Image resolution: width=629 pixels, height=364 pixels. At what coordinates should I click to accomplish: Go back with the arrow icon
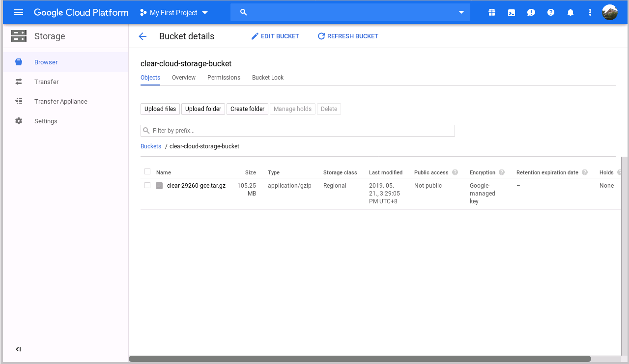coord(143,36)
